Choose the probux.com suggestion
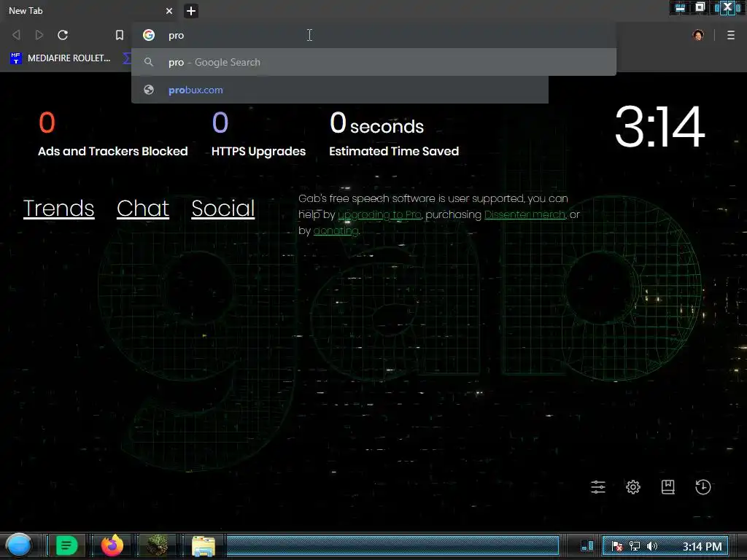 tap(340, 90)
